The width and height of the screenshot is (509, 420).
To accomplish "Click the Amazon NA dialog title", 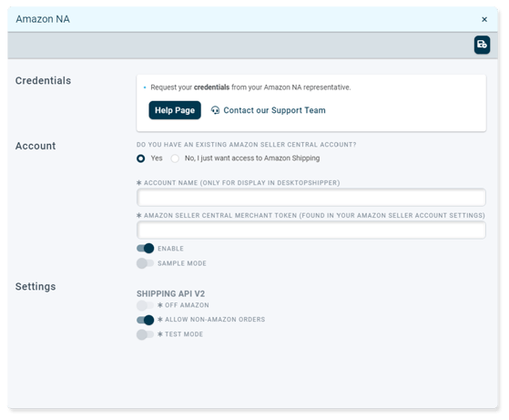I will tap(43, 19).
